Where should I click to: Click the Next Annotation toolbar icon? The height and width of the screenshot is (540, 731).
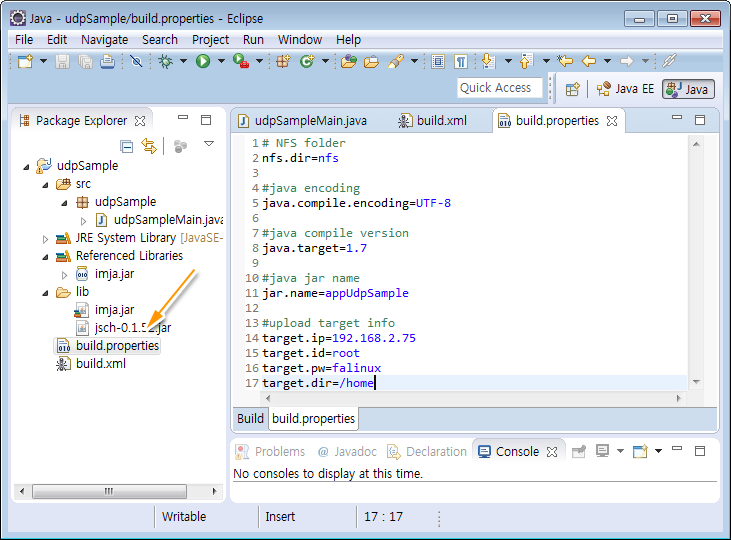[488, 61]
